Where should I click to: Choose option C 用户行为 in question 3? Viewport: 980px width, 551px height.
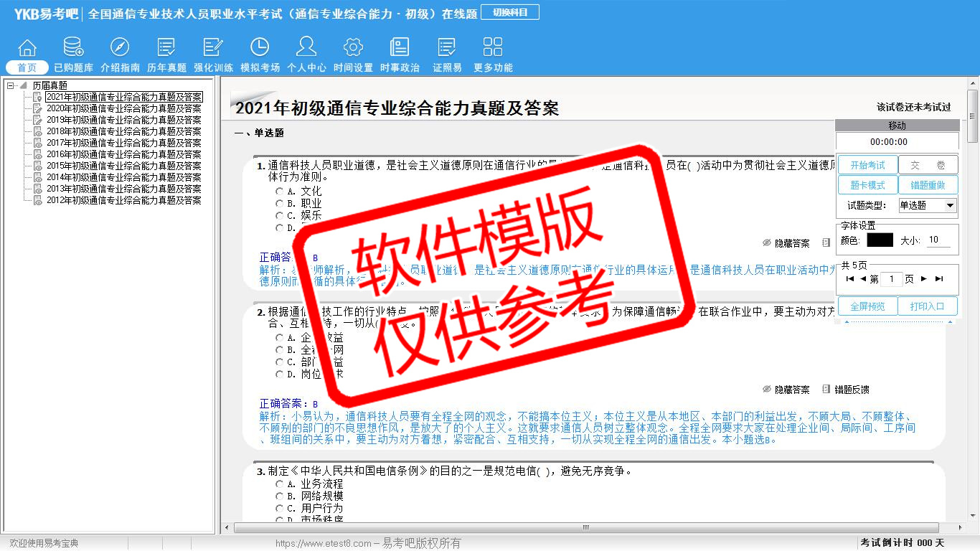coord(280,508)
